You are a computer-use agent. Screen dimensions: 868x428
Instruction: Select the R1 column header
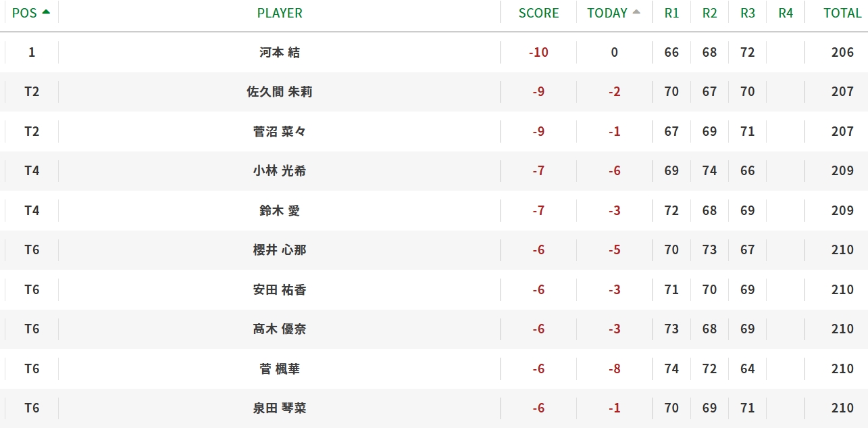coord(671,13)
